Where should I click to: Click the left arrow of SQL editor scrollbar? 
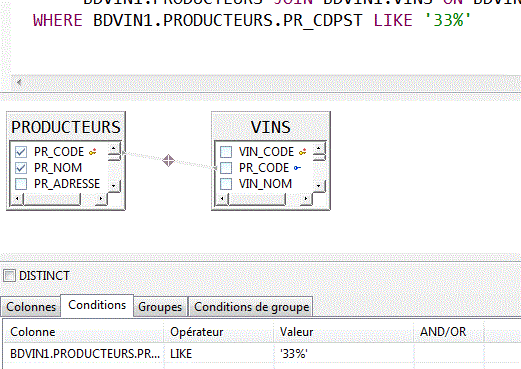(19, 82)
